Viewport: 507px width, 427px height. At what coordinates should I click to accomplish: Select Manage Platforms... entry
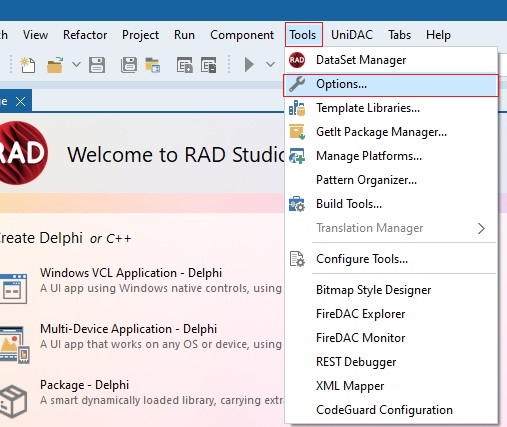pyautogui.click(x=391, y=156)
